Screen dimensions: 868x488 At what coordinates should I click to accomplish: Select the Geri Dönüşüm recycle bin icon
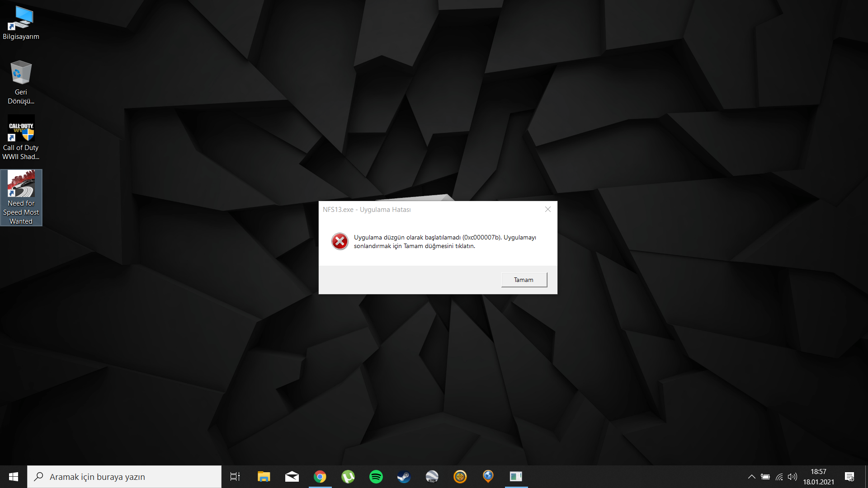[x=21, y=81]
